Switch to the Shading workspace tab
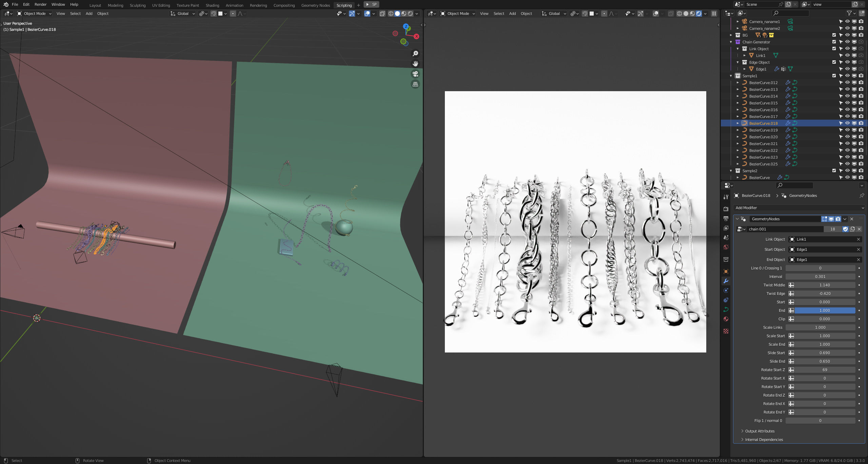This screenshot has width=868, height=464. pyautogui.click(x=212, y=5)
